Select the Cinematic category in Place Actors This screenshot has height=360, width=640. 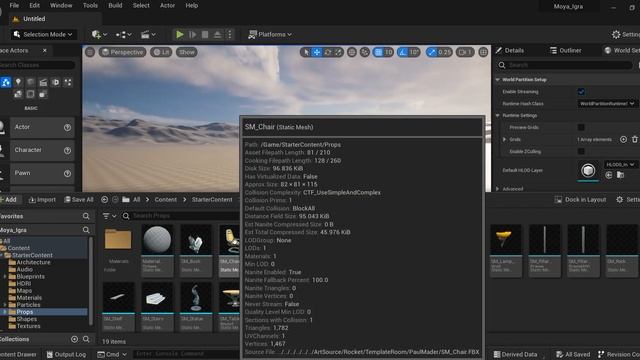pos(43,82)
